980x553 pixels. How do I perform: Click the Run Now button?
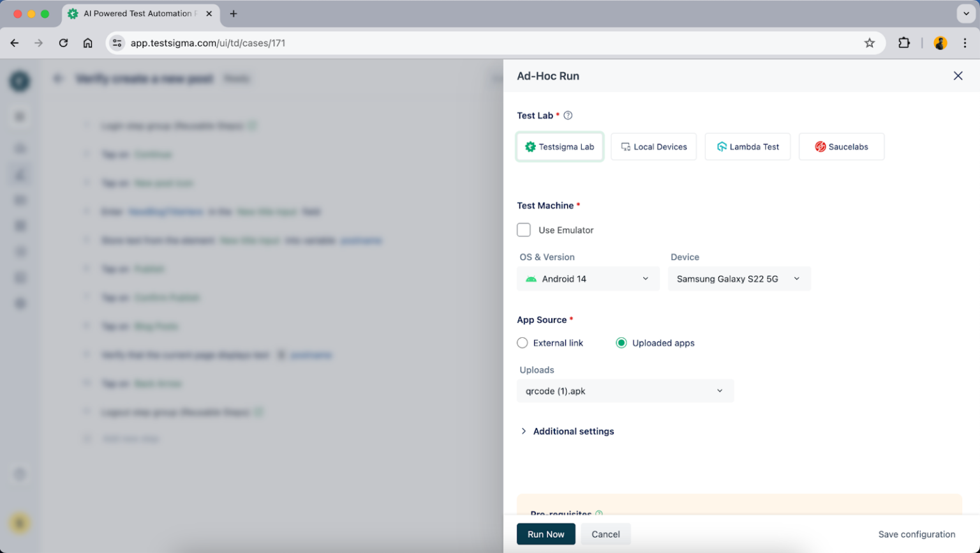[x=546, y=534]
